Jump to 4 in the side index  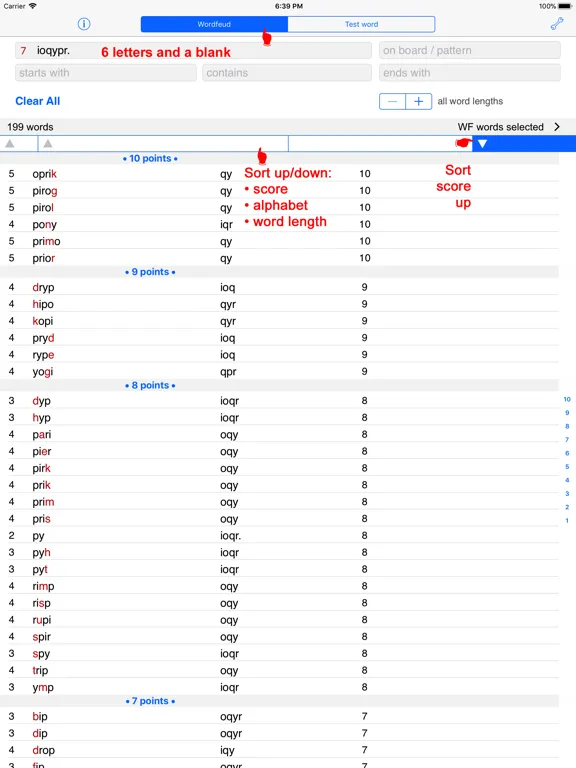567,480
